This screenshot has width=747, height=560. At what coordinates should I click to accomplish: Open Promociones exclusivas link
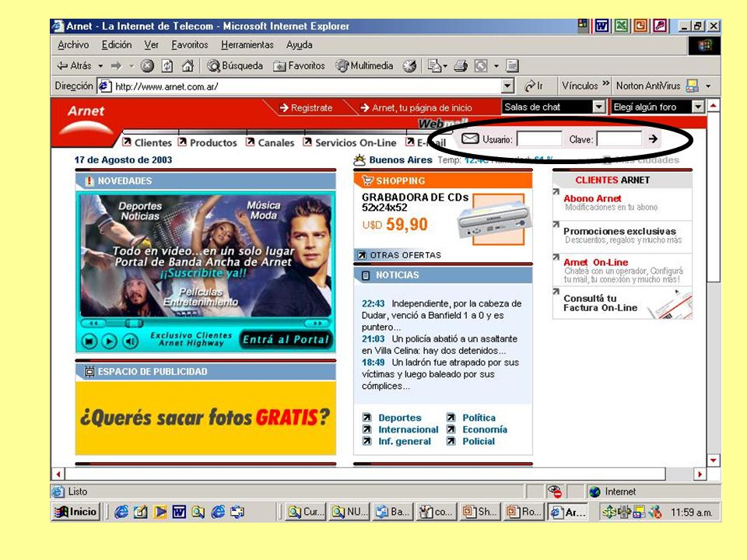tap(619, 232)
